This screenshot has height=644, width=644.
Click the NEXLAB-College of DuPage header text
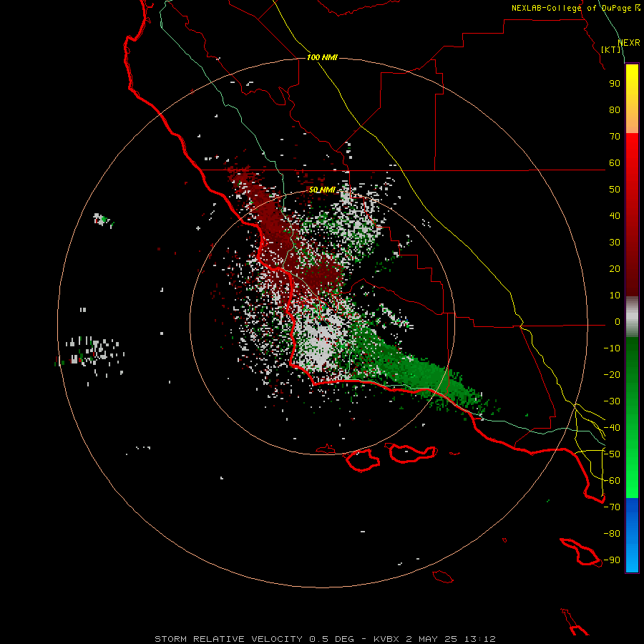click(x=575, y=8)
